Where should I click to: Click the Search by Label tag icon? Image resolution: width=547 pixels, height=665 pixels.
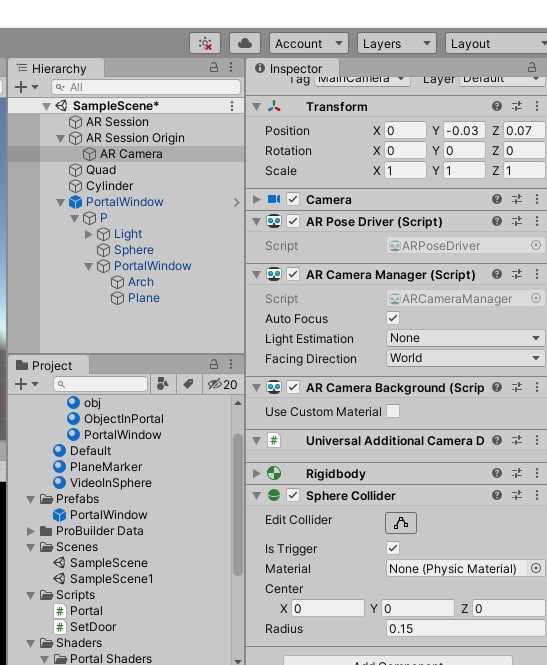188,384
